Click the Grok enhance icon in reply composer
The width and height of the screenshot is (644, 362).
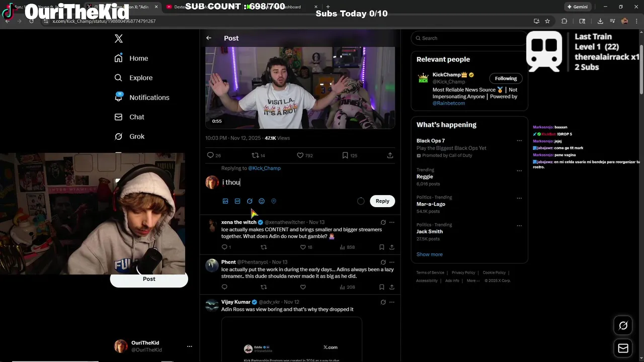(x=250, y=201)
